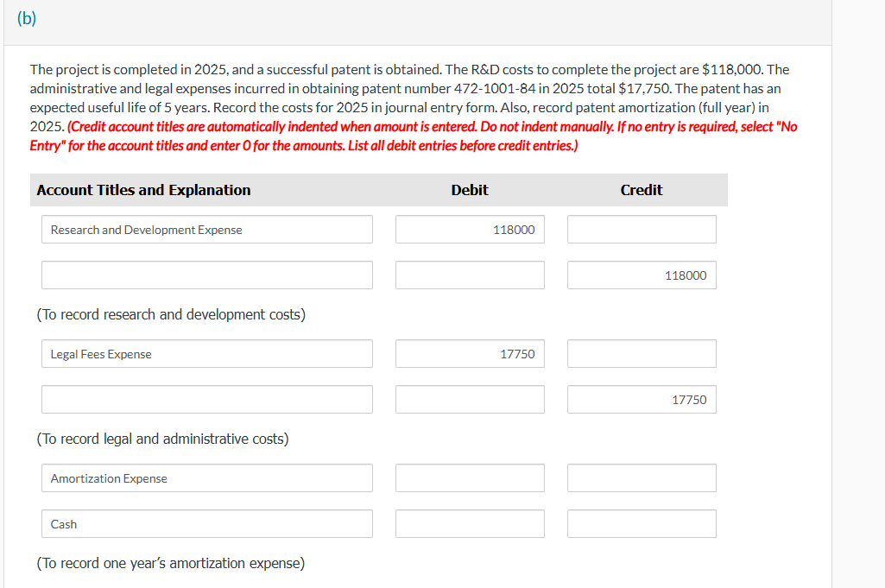Click the Account Titles and Explanation column header
Screen dimensions: 885x588
point(143,190)
